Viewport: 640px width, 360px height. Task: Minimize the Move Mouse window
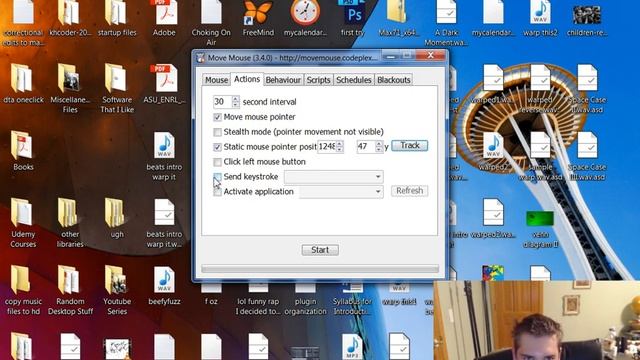(391, 56)
